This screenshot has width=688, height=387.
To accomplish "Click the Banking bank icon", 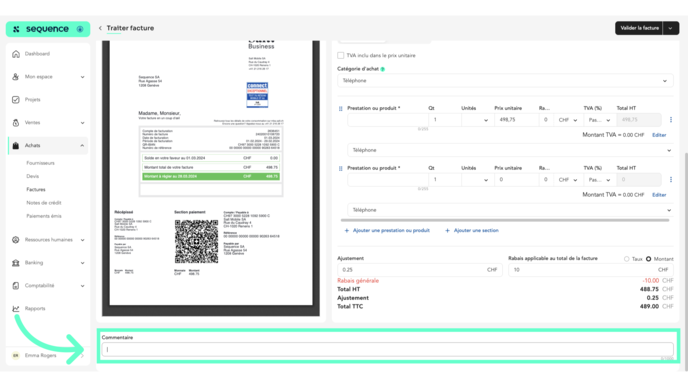I will (16, 263).
